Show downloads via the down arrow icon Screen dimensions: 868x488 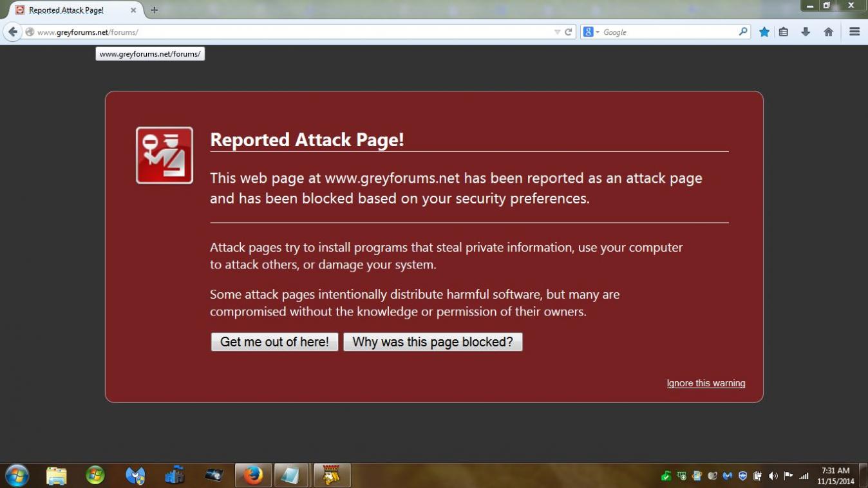click(806, 32)
